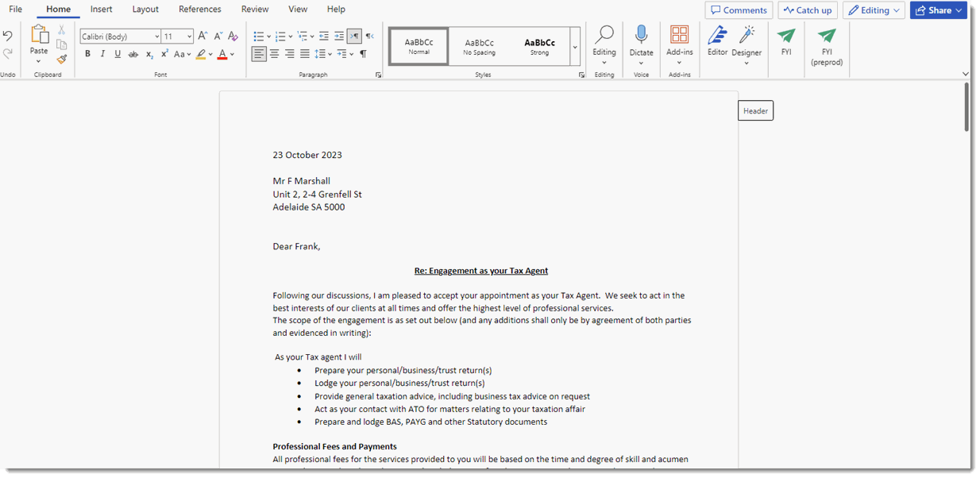The height and width of the screenshot is (478, 980).
Task: Open the References tab
Action: pos(199,10)
